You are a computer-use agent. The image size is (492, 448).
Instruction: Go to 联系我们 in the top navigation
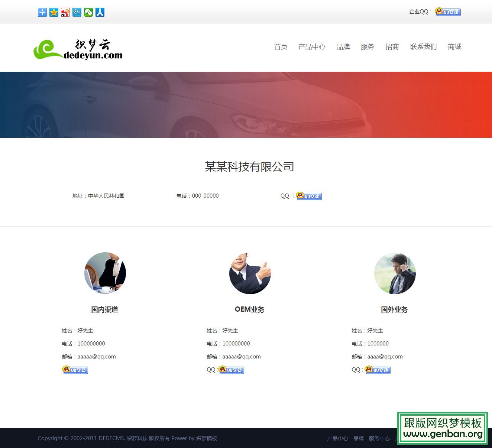tap(423, 47)
